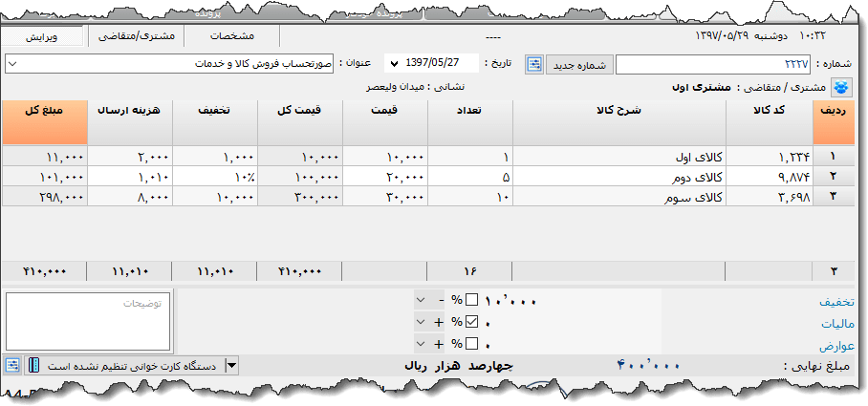868x406 pixels.
Task: Switch to the مشخصات tab
Action: tap(232, 36)
